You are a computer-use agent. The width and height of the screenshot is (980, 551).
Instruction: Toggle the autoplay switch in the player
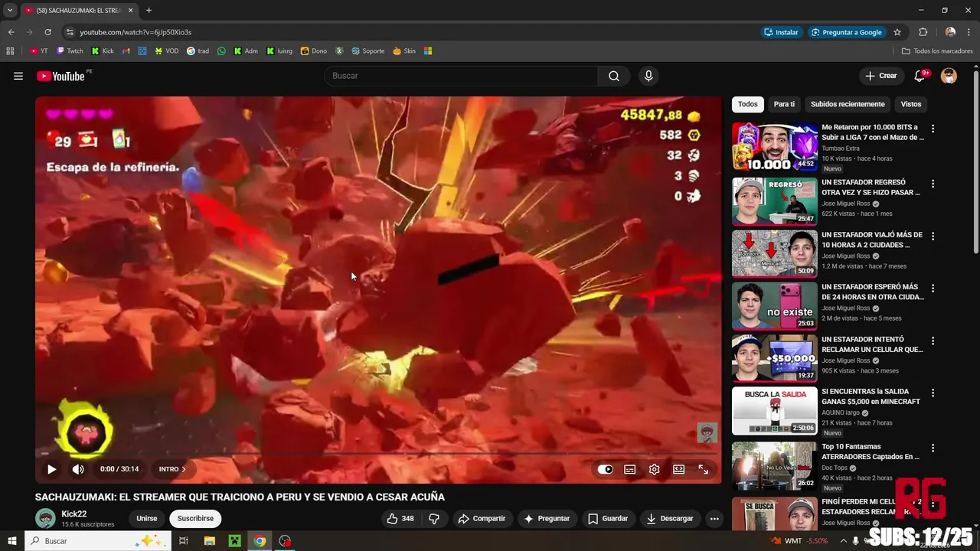coord(606,469)
